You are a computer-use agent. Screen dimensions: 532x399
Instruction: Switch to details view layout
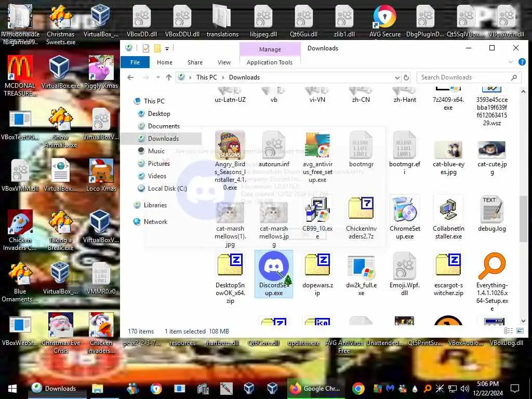(x=509, y=331)
